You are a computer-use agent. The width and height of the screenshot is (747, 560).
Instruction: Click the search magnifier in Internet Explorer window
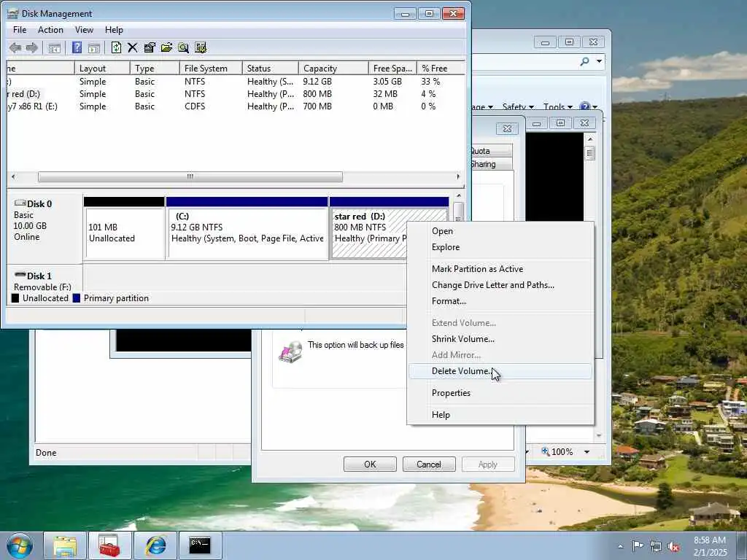click(585, 61)
